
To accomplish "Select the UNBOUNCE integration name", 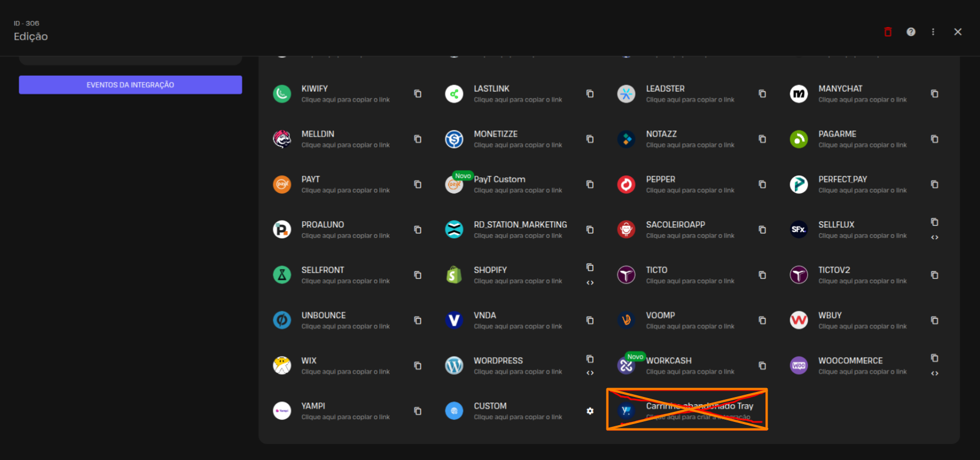I will coord(324,315).
